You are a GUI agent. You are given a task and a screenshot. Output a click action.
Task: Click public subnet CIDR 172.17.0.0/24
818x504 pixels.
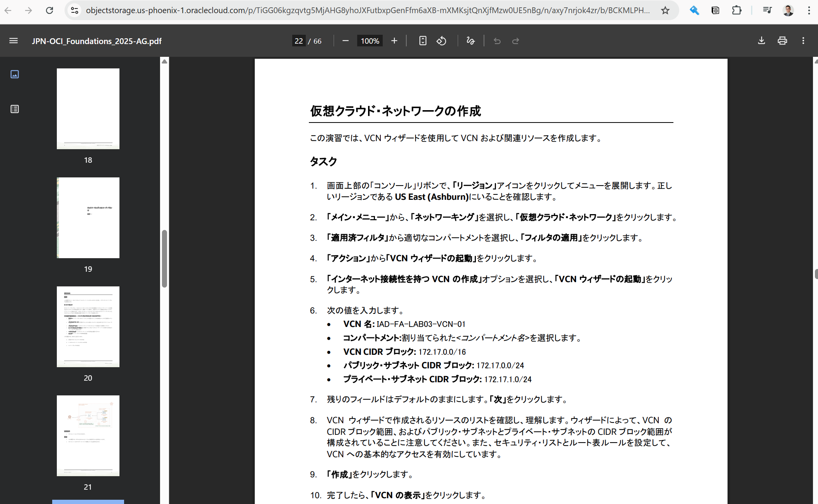500,365
